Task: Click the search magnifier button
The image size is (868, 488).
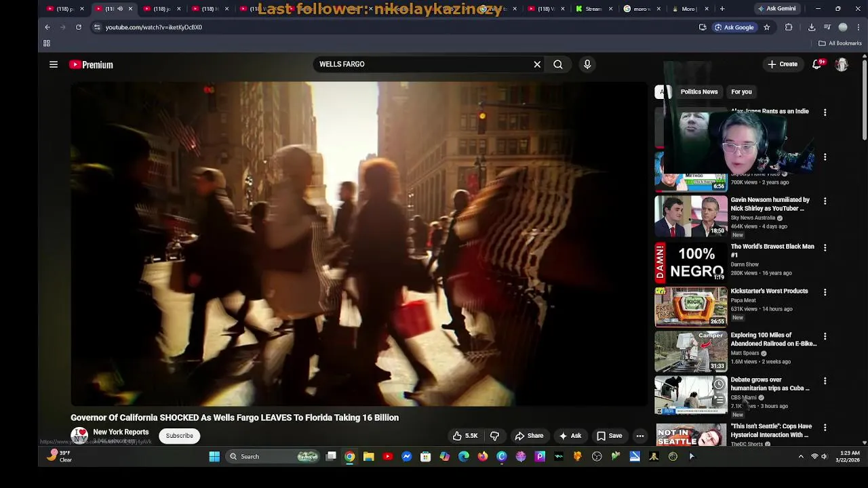Action: click(x=558, y=64)
